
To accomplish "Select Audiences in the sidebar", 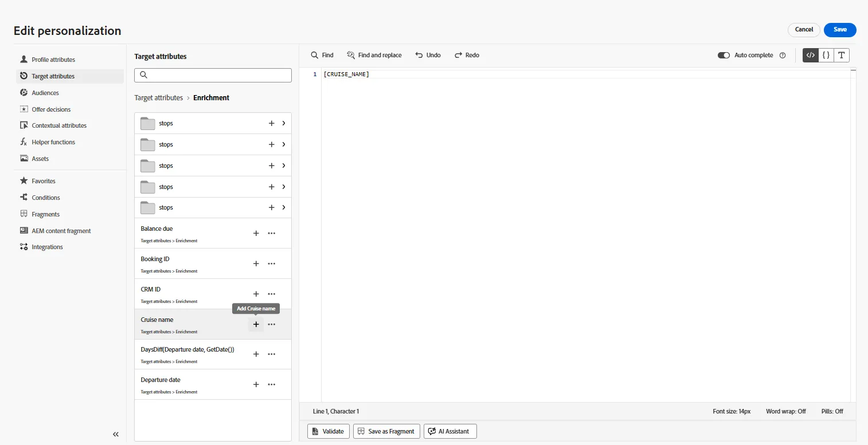I will point(70,93).
